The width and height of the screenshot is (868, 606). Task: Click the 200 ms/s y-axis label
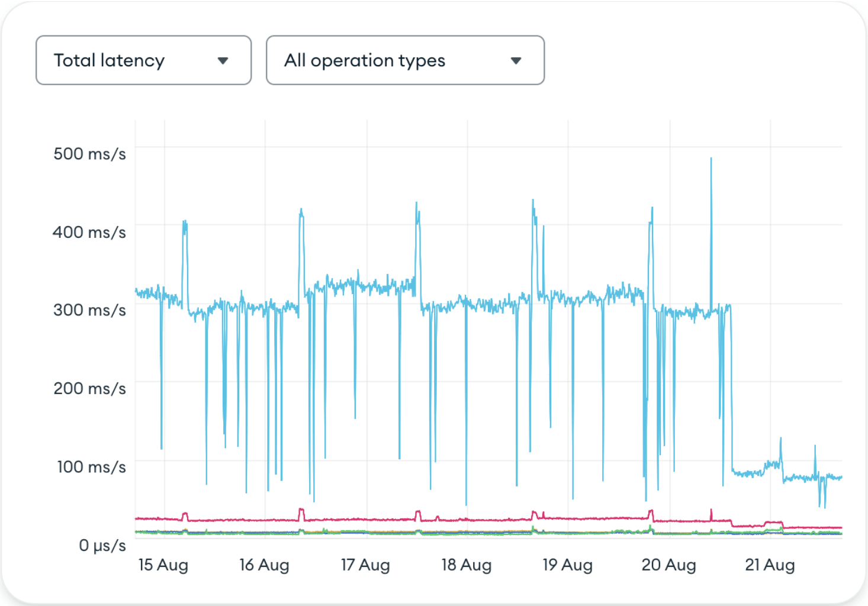pos(89,389)
